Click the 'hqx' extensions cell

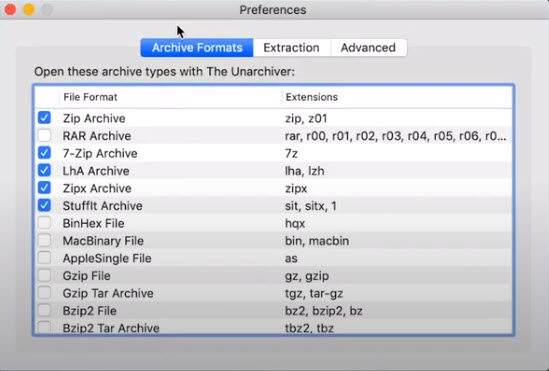[295, 223]
